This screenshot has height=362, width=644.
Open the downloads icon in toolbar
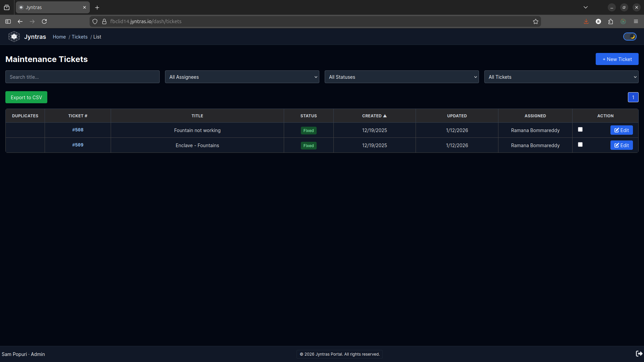click(586, 21)
